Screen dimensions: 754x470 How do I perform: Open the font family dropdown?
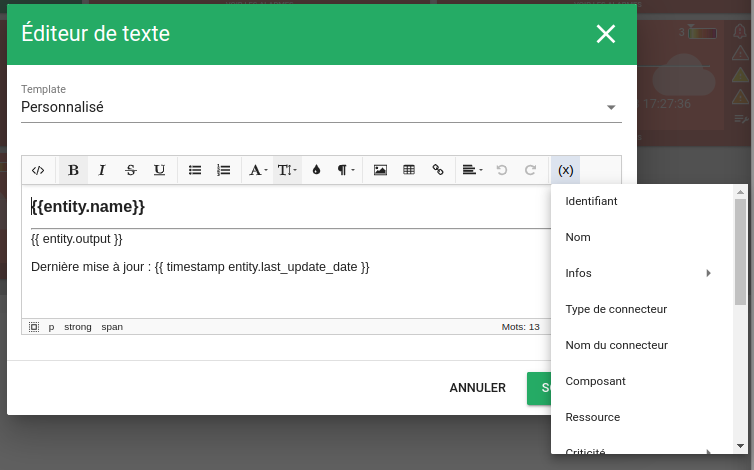point(258,170)
